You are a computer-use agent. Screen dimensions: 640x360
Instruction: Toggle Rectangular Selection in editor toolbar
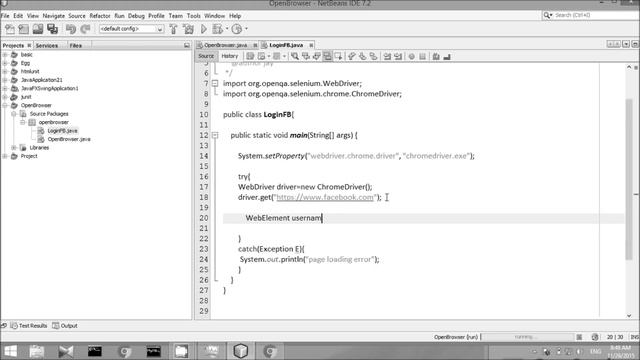coord(338,56)
